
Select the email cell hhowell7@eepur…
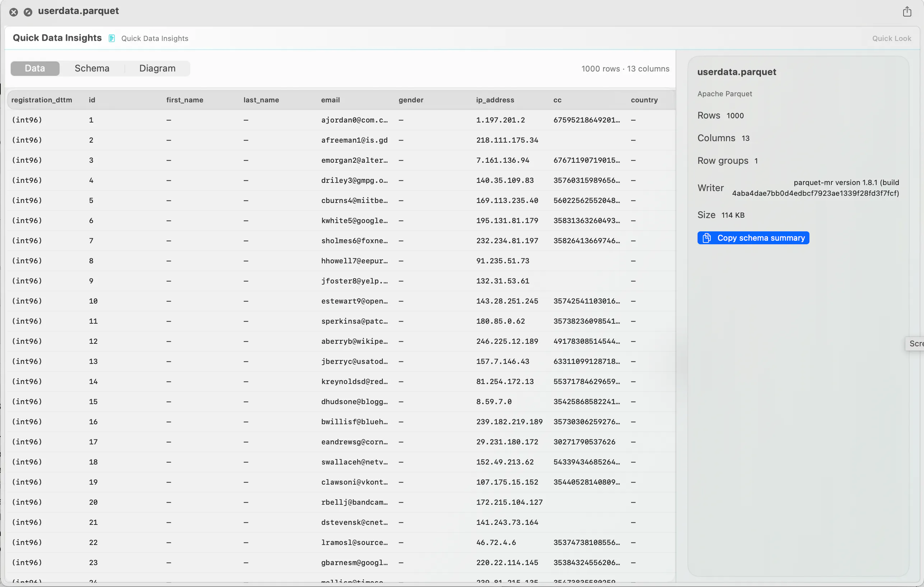click(x=355, y=261)
